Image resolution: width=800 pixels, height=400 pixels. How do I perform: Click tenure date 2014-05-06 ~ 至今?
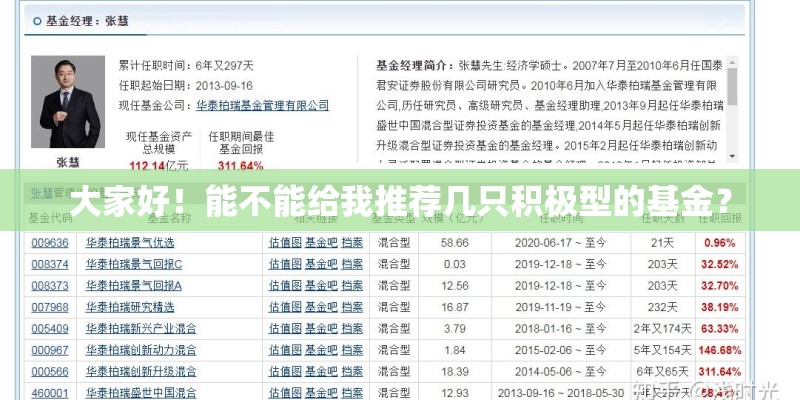561,371
